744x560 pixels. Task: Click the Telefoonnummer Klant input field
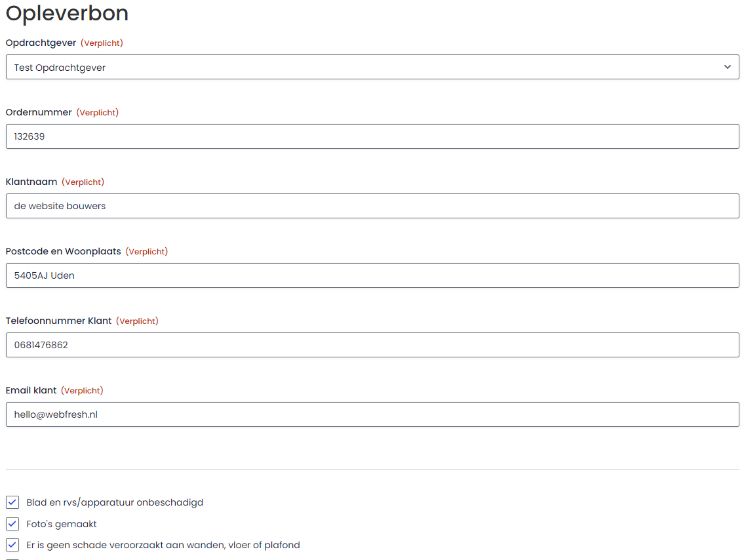tap(372, 345)
